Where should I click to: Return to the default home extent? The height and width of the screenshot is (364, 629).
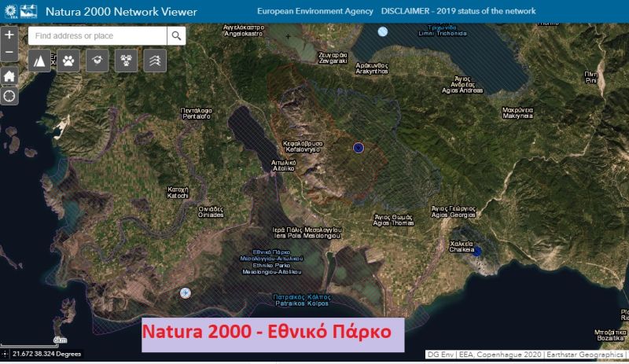coord(9,75)
